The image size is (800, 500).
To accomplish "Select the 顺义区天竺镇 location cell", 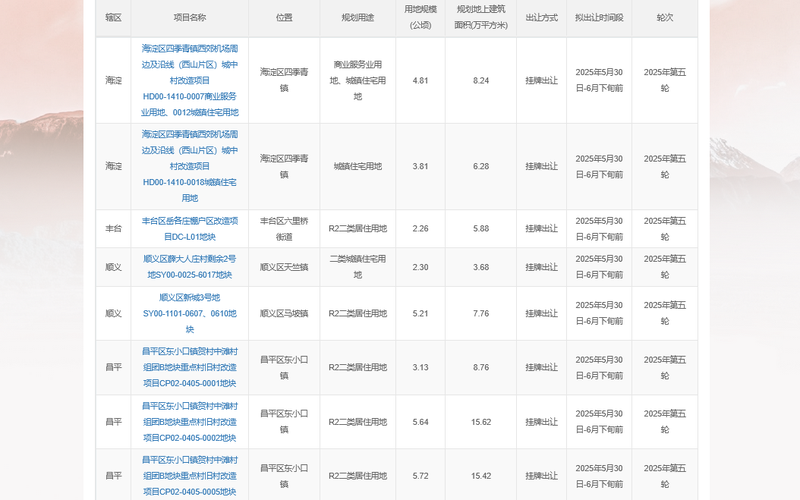I will tap(284, 267).
